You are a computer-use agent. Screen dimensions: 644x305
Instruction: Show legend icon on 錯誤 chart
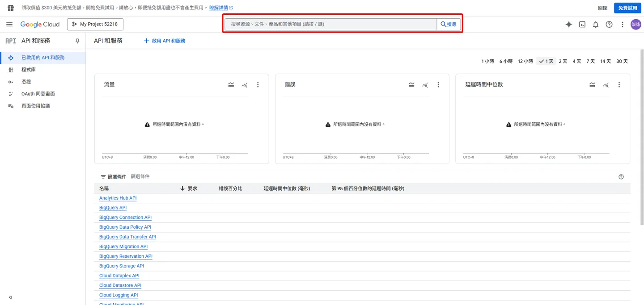(412, 85)
